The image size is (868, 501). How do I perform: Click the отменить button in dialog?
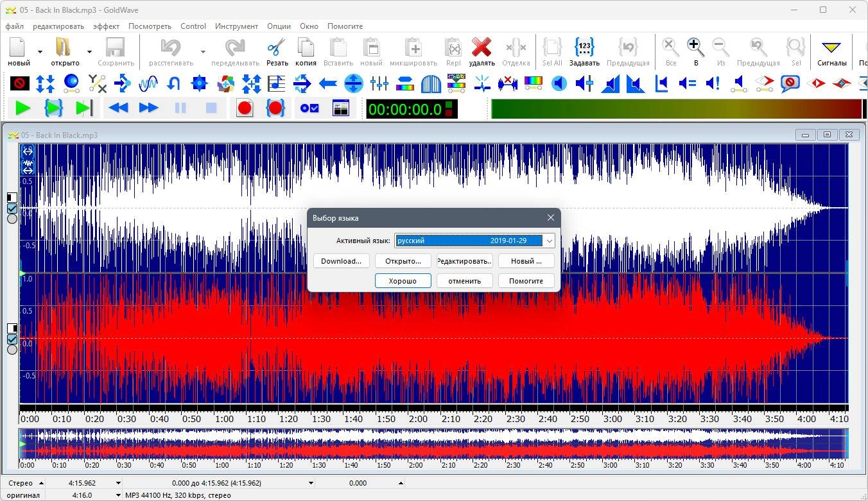[x=464, y=281]
